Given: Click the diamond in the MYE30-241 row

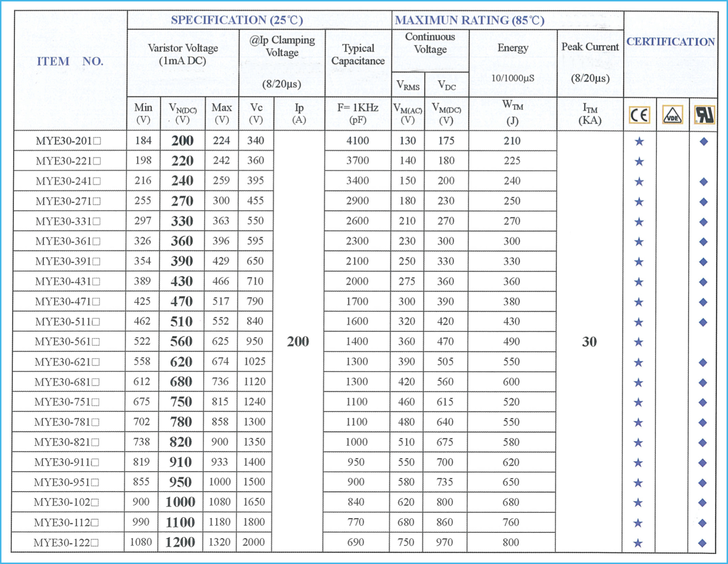Looking at the screenshot, I should 704,182.
